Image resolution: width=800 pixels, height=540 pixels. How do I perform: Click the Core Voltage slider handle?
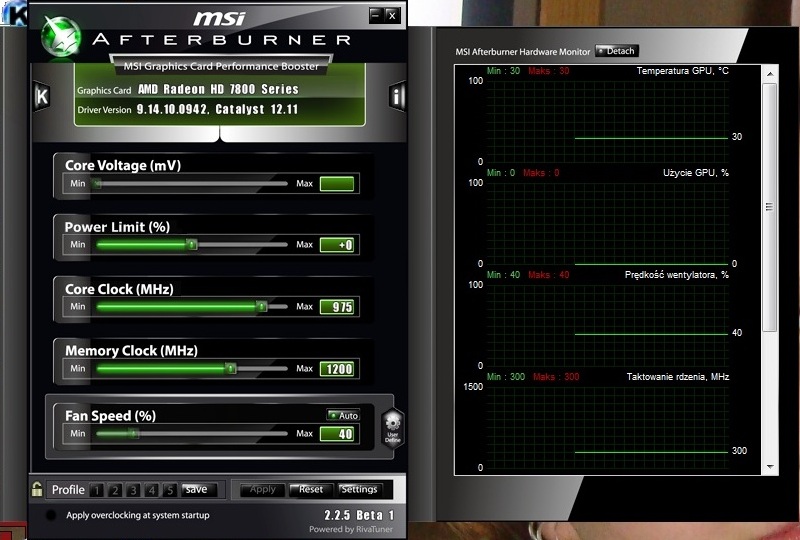coord(96,183)
